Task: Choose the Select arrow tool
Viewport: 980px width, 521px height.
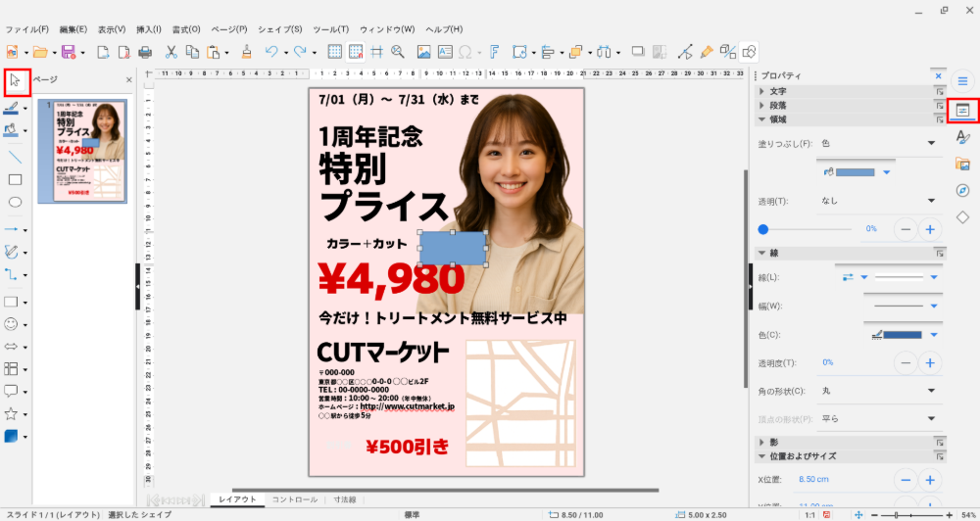Action: pyautogui.click(x=16, y=81)
